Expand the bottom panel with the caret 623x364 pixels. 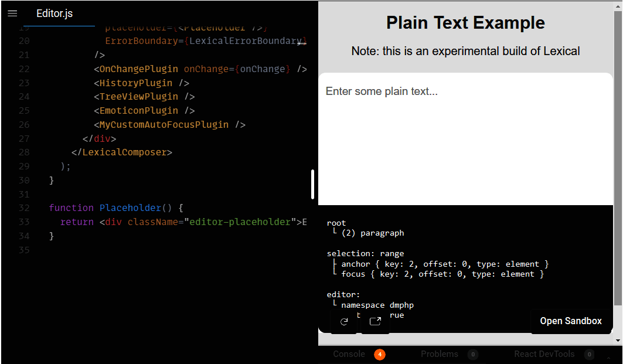pos(608,358)
